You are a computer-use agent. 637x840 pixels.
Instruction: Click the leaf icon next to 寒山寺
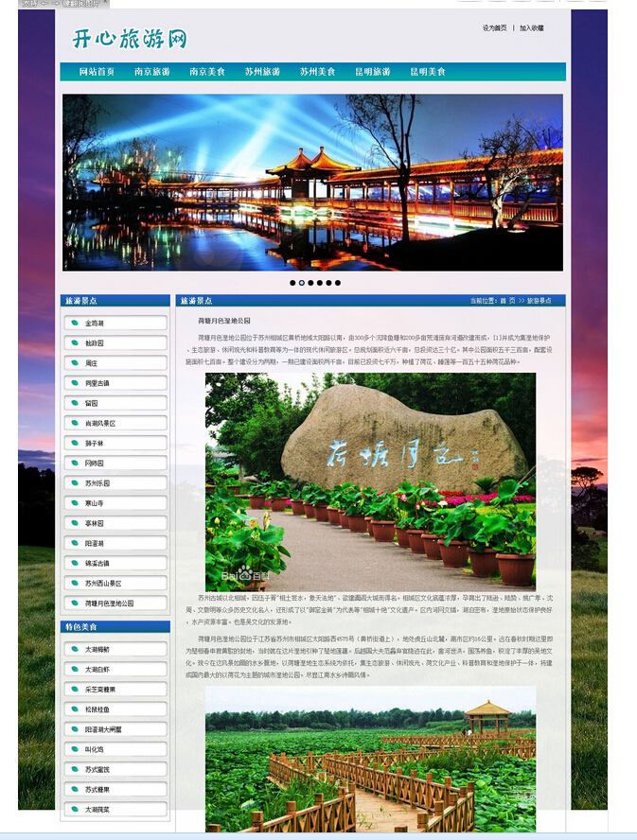(x=74, y=503)
